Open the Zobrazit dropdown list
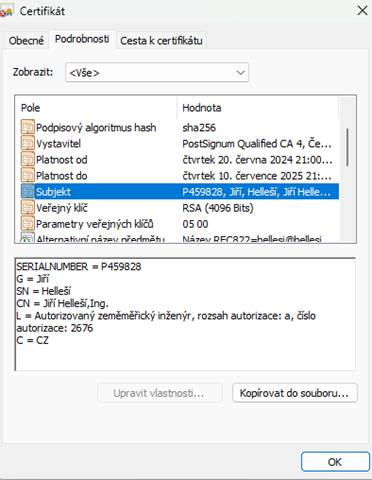This screenshot has width=372, height=480. pos(157,72)
